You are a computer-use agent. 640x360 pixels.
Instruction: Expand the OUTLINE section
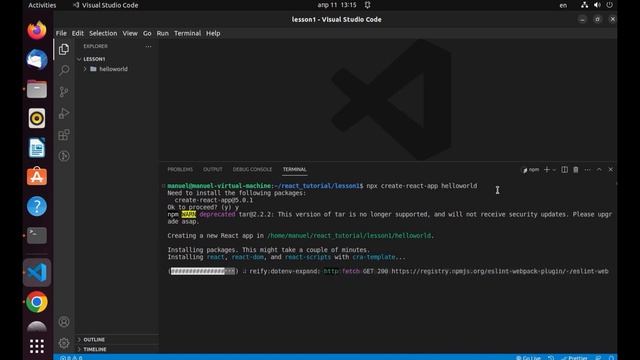[94, 340]
